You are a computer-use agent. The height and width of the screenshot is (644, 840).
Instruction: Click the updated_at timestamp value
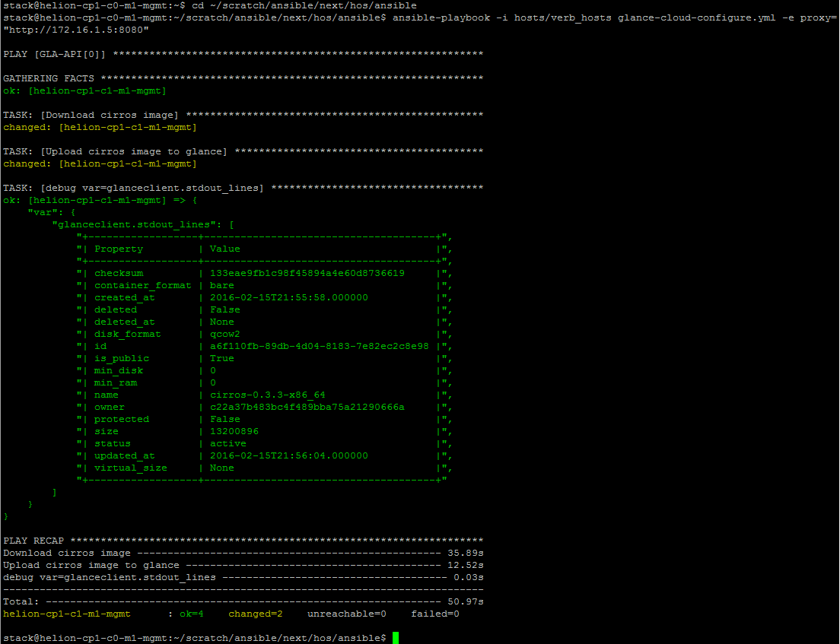288,455
